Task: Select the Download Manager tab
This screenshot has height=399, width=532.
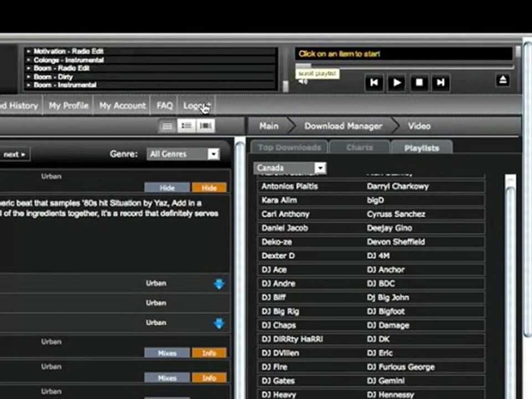Action: point(343,126)
